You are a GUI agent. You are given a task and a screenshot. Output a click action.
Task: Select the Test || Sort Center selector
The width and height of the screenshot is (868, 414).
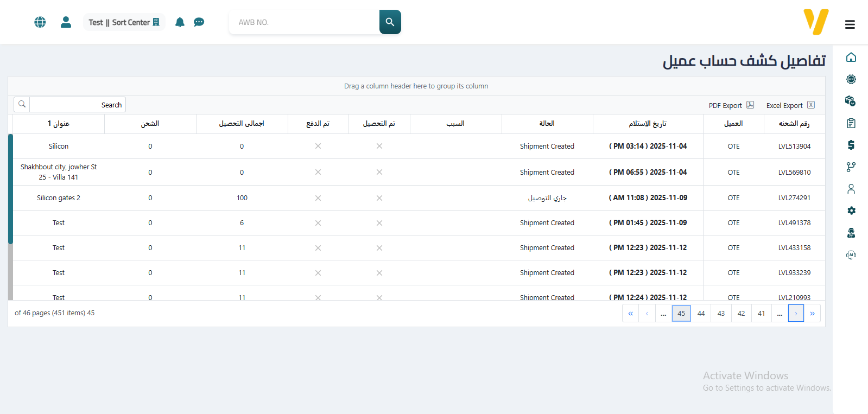(x=124, y=22)
